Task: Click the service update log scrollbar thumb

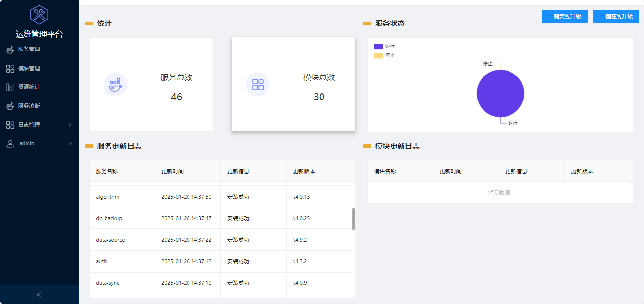Action: [353, 219]
